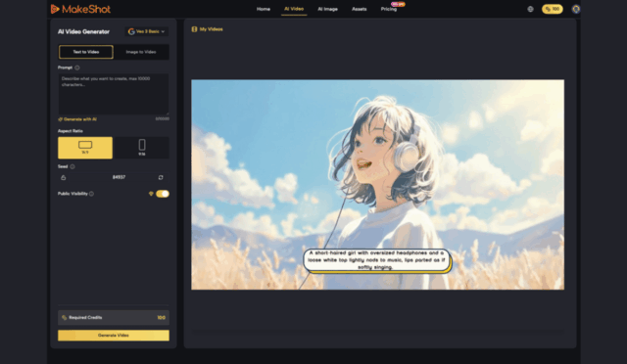Viewport: 627px width, 364px height.
Task: Open the My Videos heading
Action: 207,29
